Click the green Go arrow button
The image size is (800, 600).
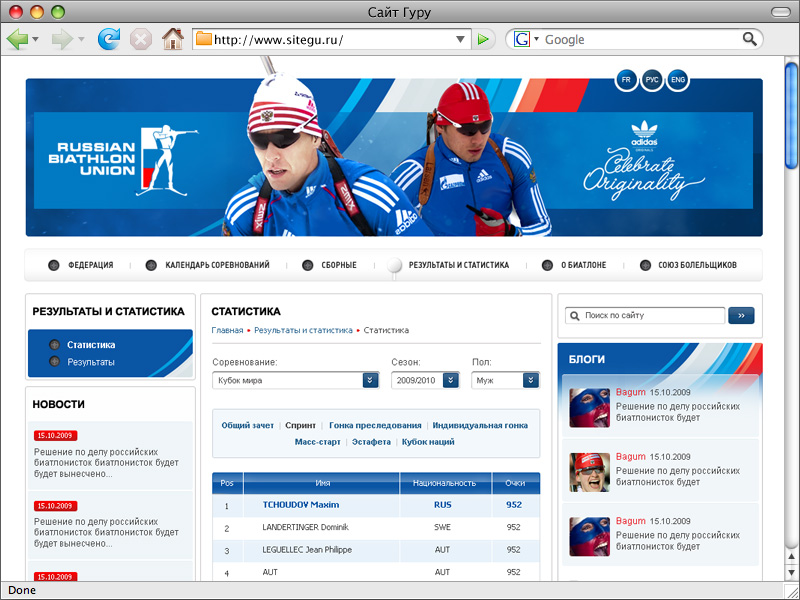coord(483,39)
